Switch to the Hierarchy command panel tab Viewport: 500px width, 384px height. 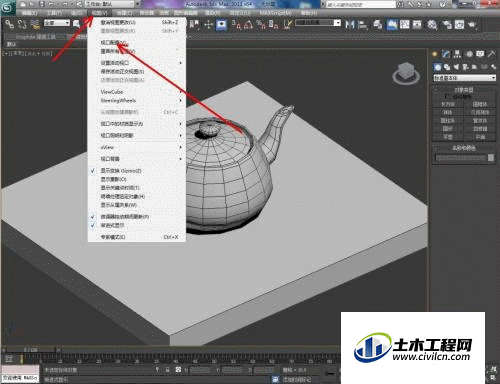click(x=457, y=54)
